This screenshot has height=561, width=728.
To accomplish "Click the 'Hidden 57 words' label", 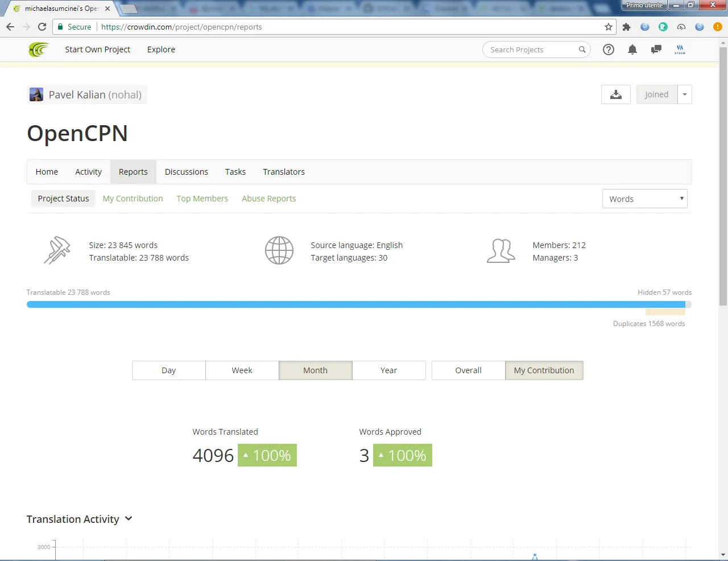I will [664, 292].
